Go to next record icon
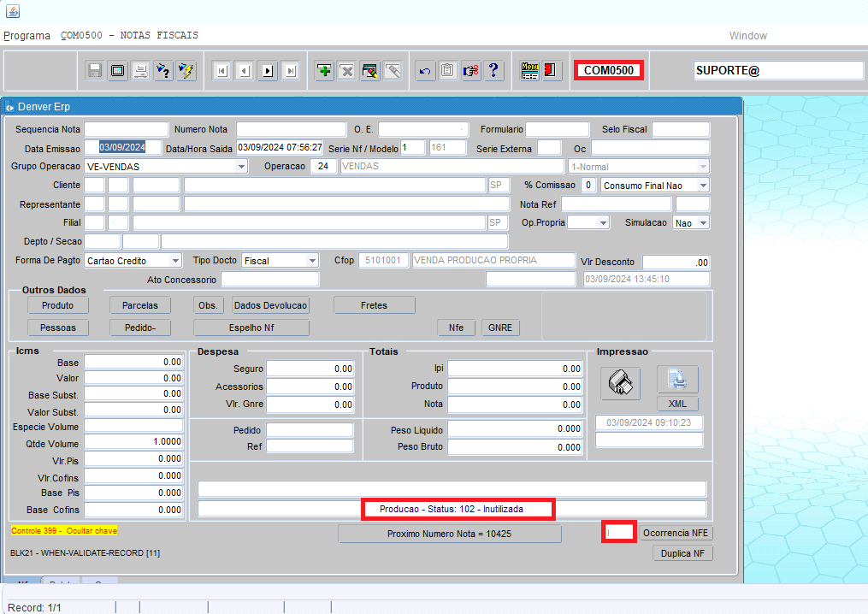Image resolution: width=868 pixels, height=614 pixels. 268,71
